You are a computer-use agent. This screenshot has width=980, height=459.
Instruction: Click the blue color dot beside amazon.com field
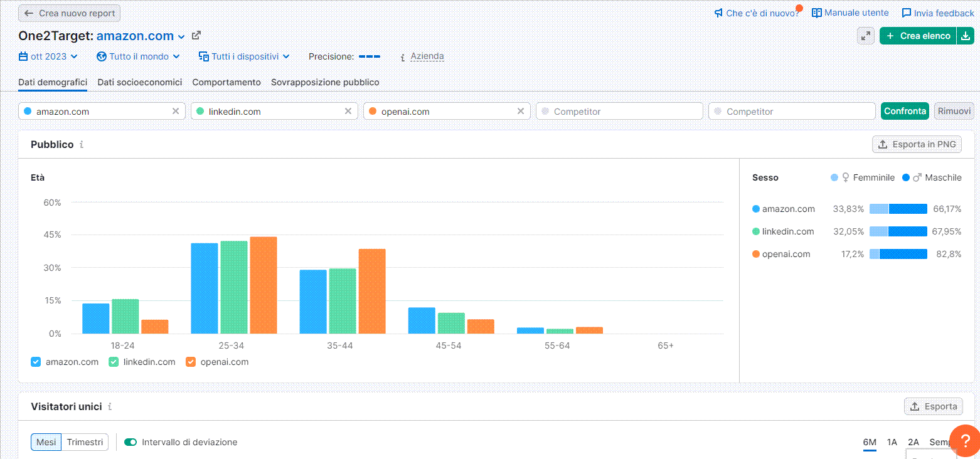(x=26, y=110)
